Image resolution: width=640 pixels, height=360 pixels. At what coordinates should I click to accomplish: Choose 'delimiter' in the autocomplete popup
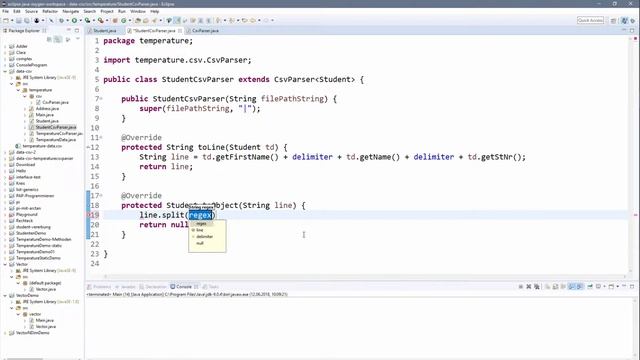pyautogui.click(x=204, y=236)
